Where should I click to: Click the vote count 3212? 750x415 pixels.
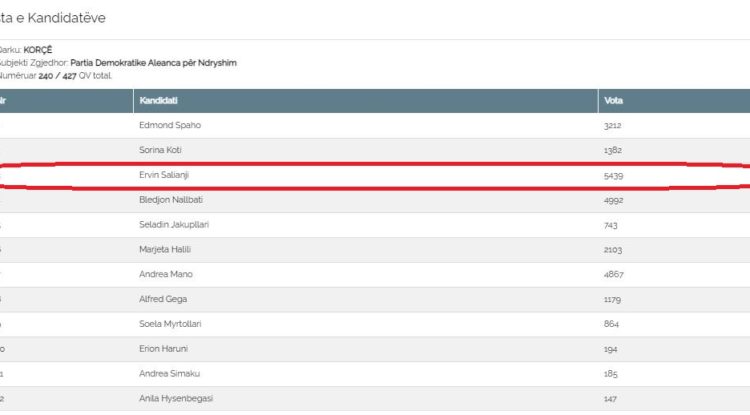(x=613, y=126)
